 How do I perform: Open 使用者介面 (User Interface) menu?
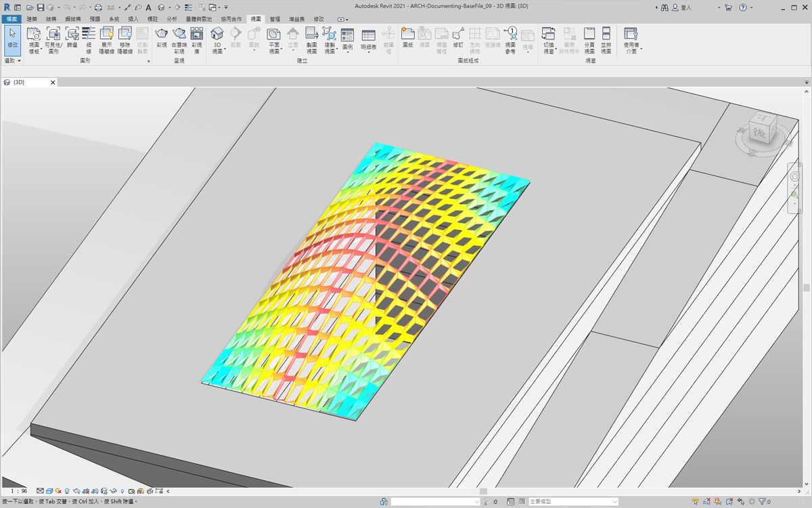click(631, 41)
